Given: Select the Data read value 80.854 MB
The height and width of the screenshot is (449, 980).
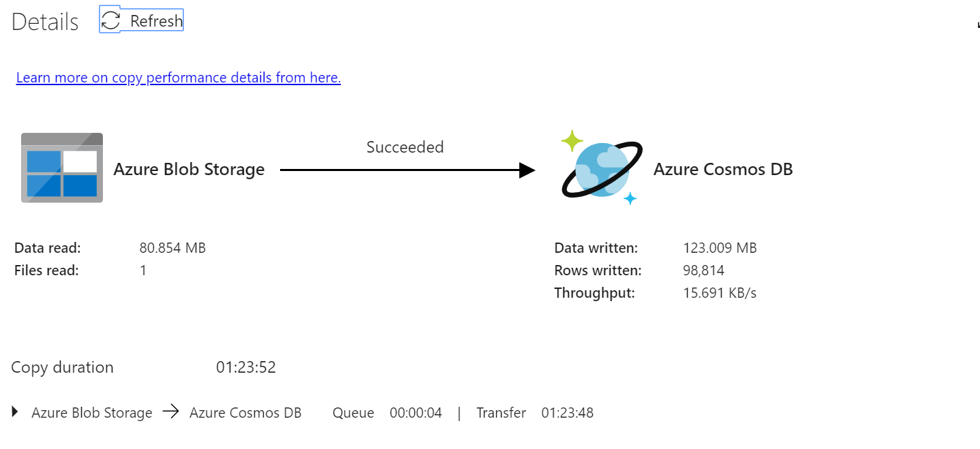Looking at the screenshot, I should pos(172,247).
